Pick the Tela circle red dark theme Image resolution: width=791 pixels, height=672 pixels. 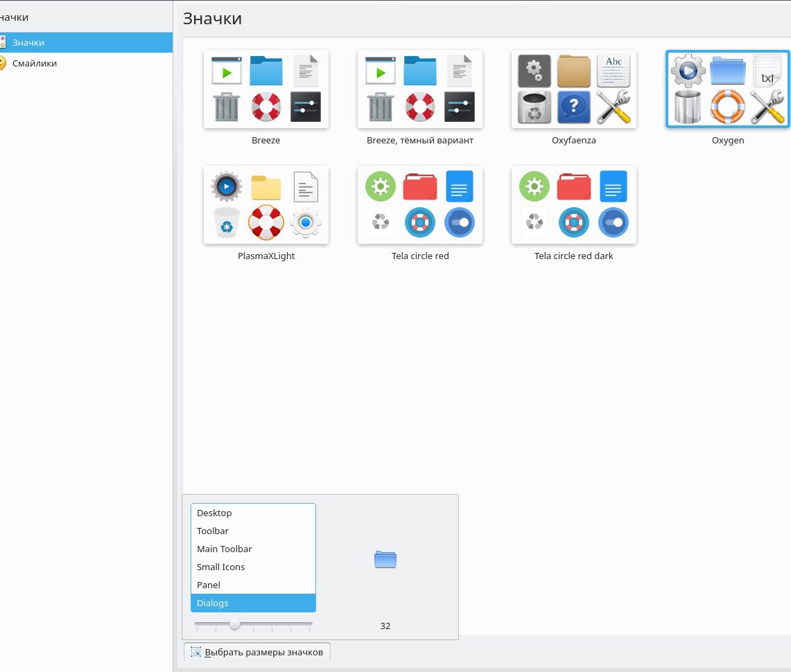tap(573, 204)
